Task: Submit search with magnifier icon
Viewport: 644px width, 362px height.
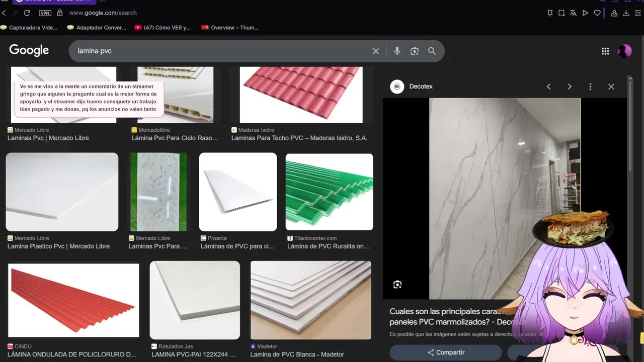Action: tap(432, 51)
